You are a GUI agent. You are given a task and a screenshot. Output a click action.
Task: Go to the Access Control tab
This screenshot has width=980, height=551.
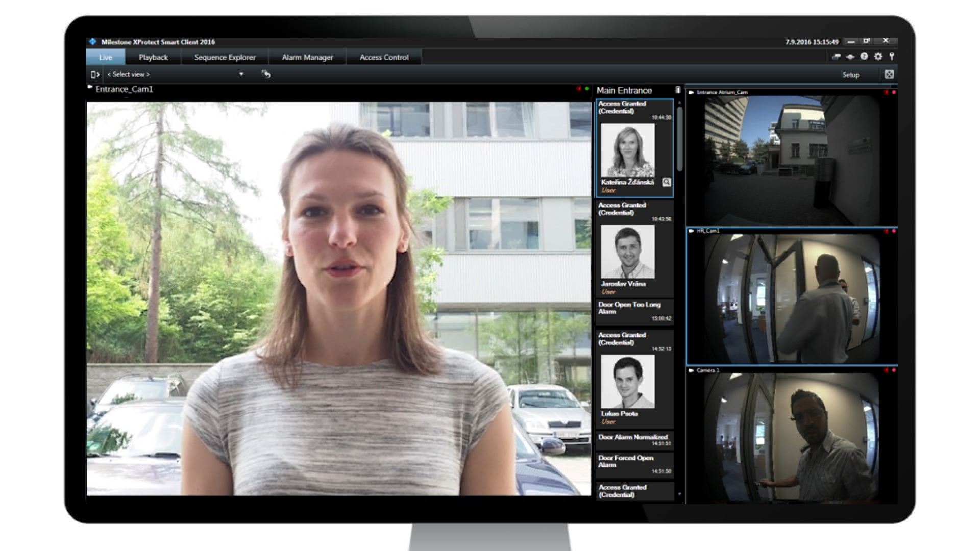tap(384, 57)
